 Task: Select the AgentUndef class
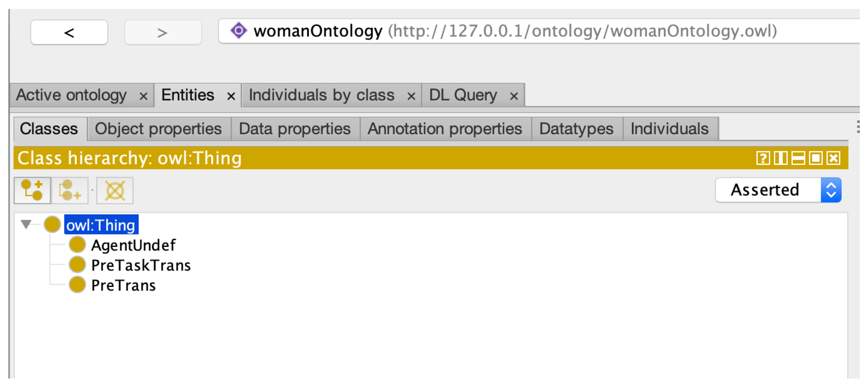click(133, 245)
